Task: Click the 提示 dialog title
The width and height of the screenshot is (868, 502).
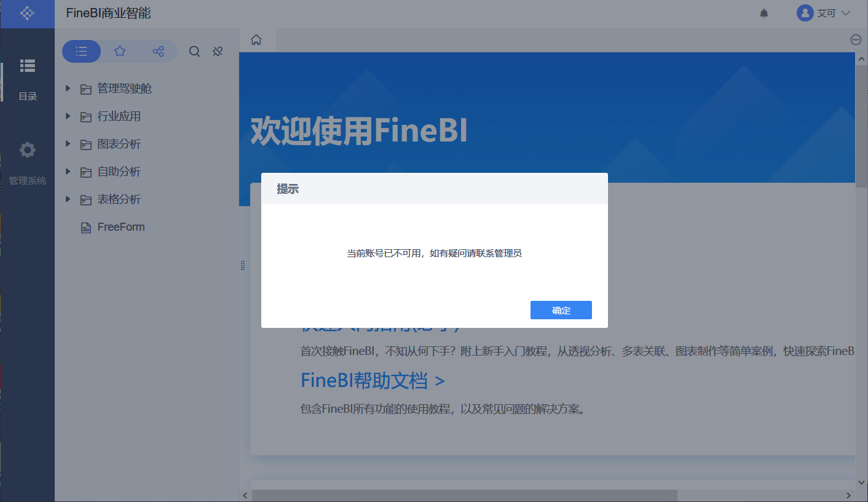Action: click(288, 189)
